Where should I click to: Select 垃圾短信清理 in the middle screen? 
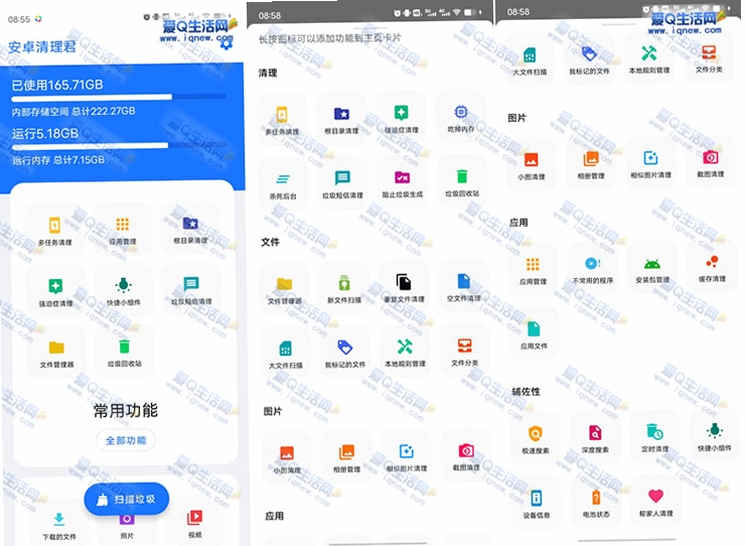343,183
